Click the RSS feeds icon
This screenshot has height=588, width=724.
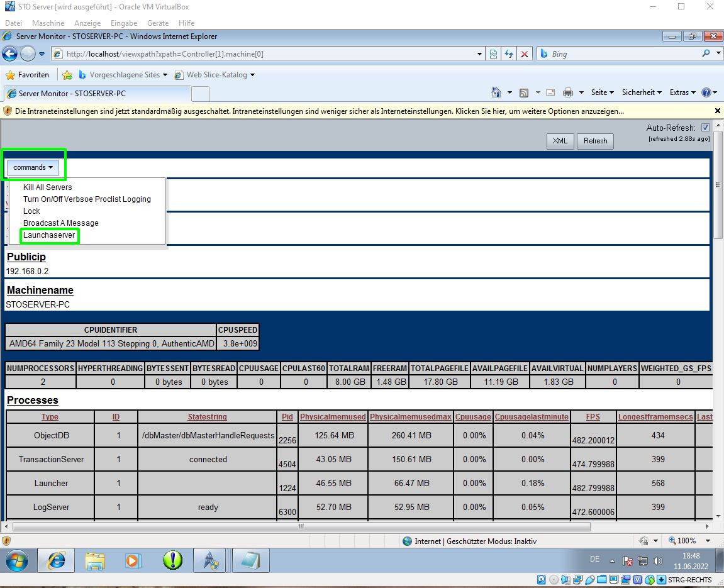[x=523, y=93]
